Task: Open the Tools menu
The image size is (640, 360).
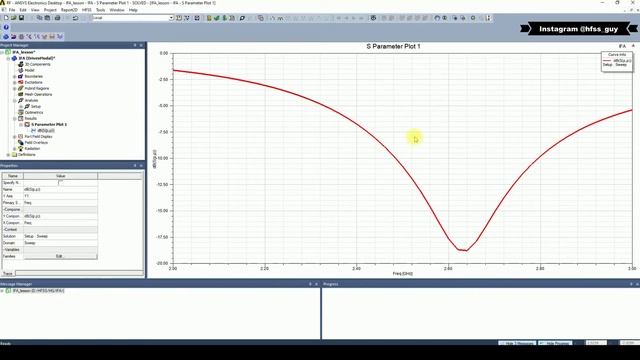Action: [x=100, y=10]
